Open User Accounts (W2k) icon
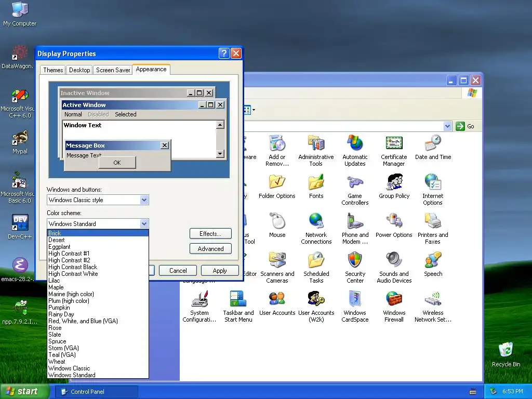 (316, 307)
